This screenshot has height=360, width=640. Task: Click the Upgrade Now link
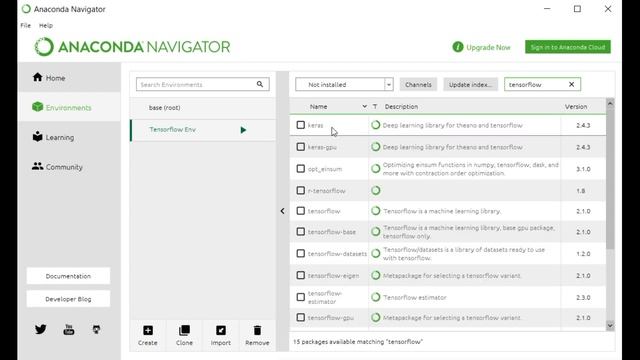click(488, 47)
